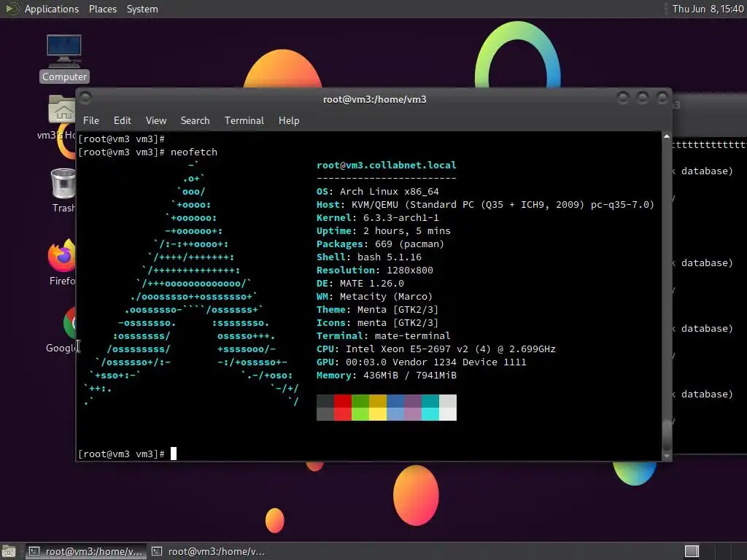Launch Firefox from the desktop

point(62,262)
